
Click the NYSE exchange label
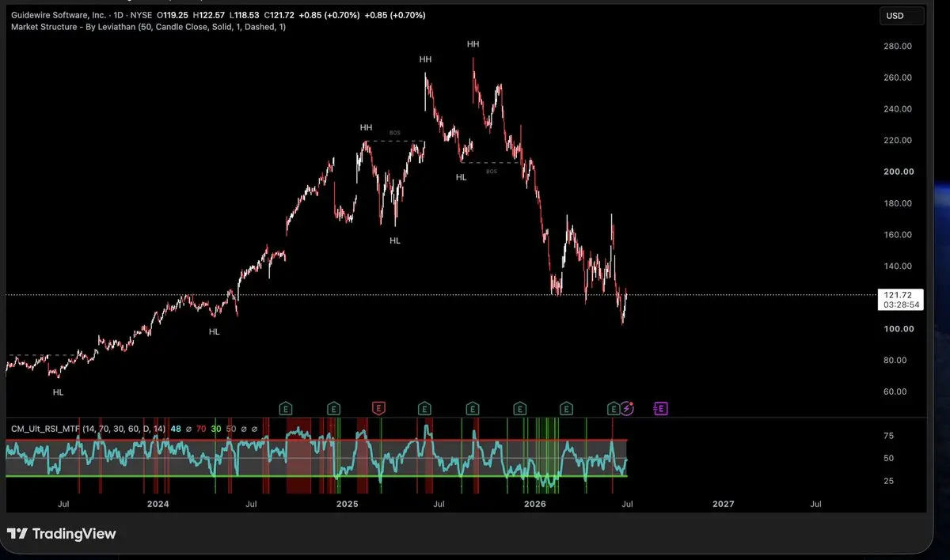click(141, 15)
